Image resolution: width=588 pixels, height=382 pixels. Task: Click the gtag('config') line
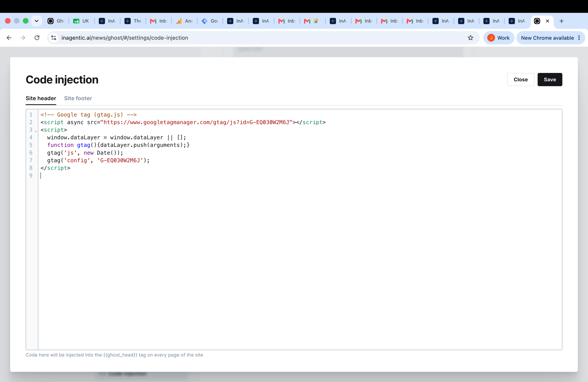point(98,161)
